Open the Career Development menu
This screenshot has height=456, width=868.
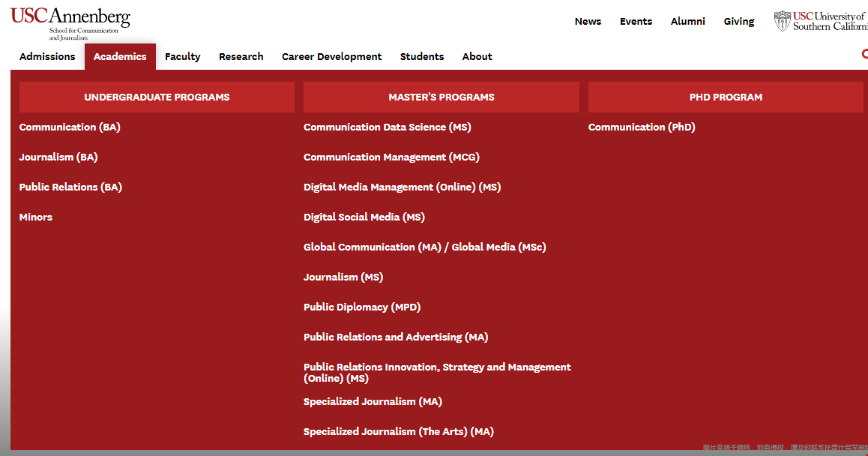pos(331,56)
